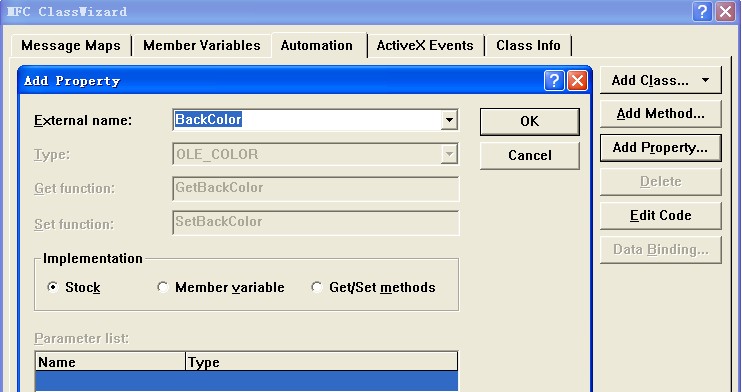The image size is (742, 392).
Task: Click the Delete button
Action: [x=661, y=182]
